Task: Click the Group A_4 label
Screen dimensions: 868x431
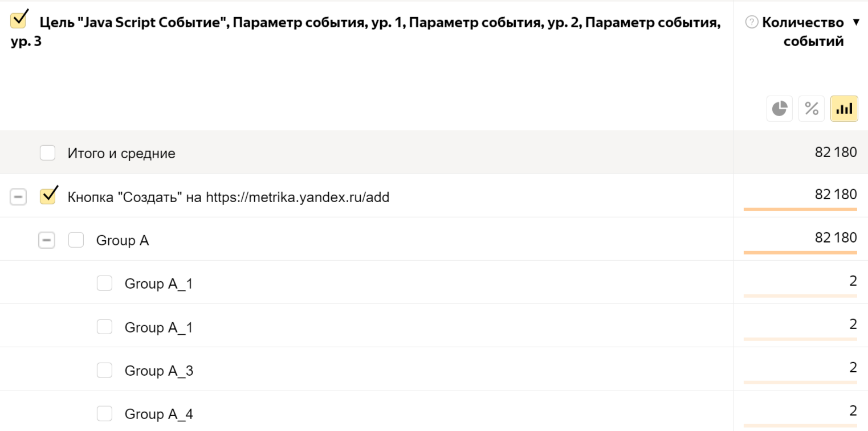Action: (158, 414)
